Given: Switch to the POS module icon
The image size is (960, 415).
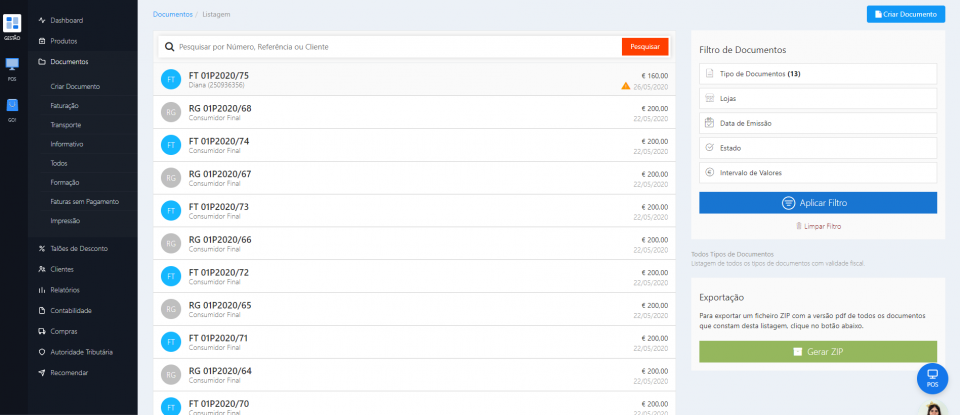Looking at the screenshot, I should coord(12,66).
